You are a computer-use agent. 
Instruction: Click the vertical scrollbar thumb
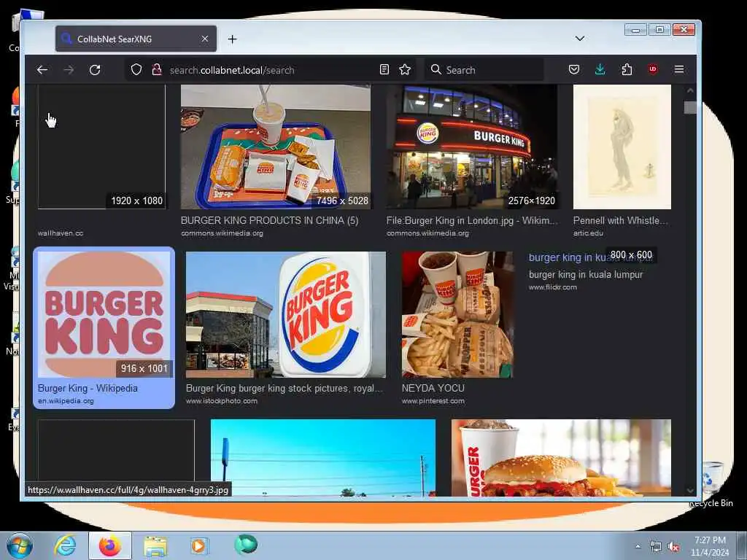(690, 108)
